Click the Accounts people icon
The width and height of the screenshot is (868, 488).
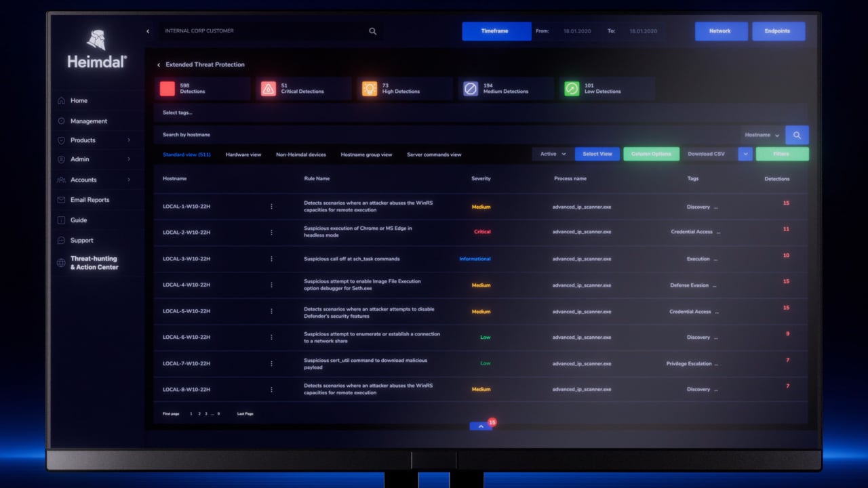point(61,180)
